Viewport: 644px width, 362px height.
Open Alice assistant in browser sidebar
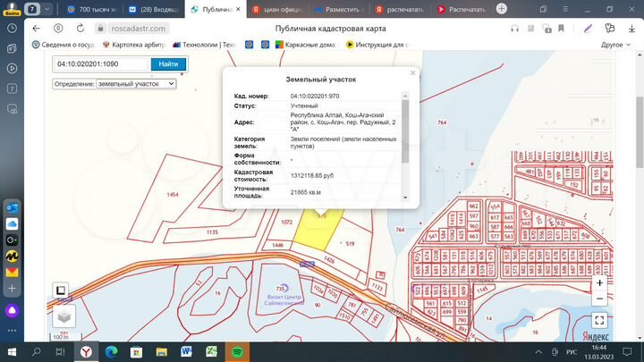(13, 311)
